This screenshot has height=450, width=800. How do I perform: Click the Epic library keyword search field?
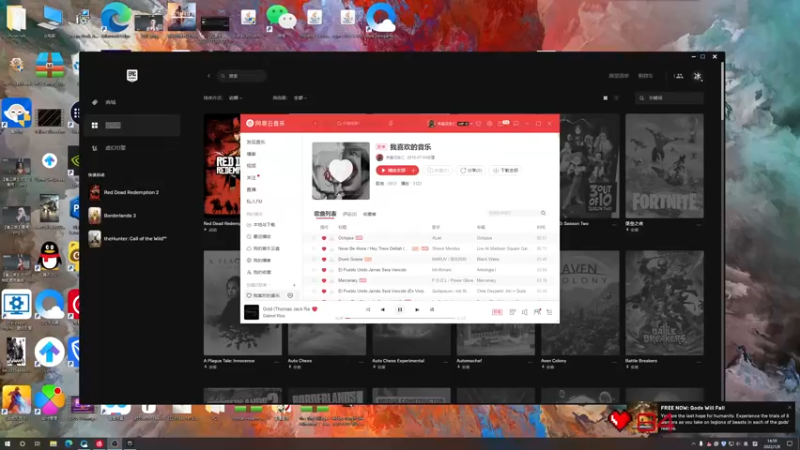pos(669,97)
